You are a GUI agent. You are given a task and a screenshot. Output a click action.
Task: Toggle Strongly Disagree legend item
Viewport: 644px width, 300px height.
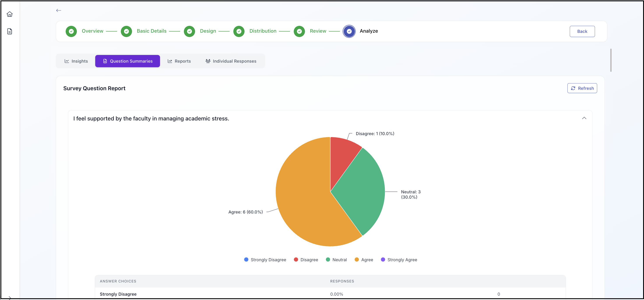(265, 260)
